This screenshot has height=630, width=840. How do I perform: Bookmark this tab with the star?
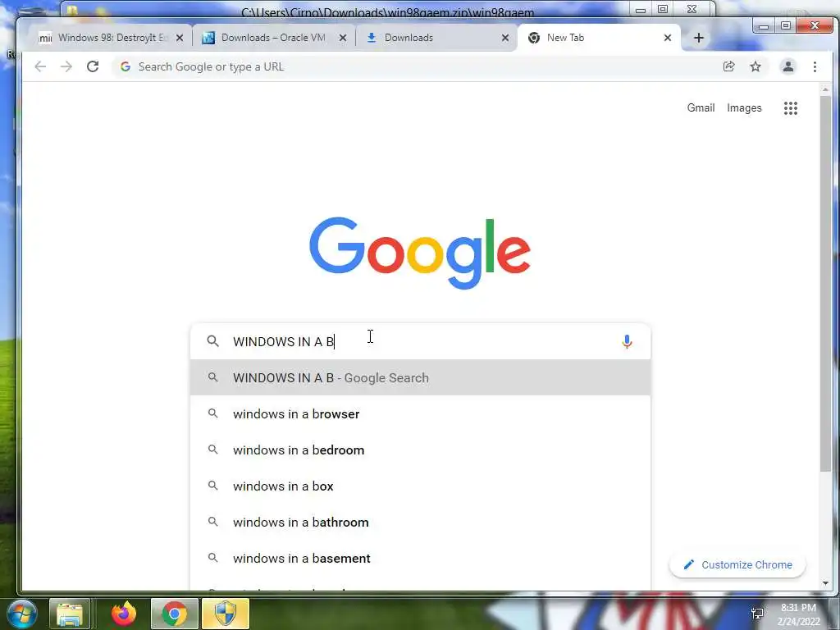click(x=756, y=66)
